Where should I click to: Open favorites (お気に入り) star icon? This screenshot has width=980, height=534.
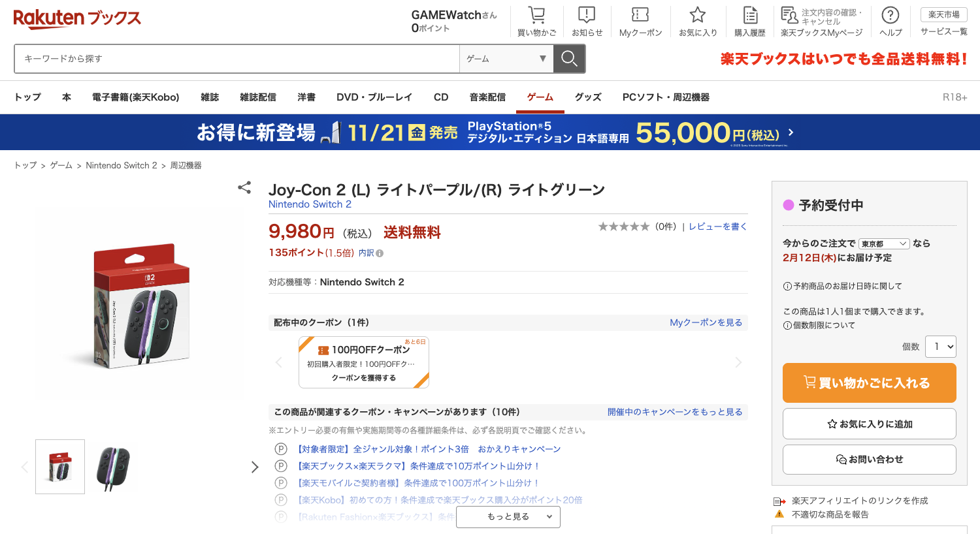tap(698, 15)
